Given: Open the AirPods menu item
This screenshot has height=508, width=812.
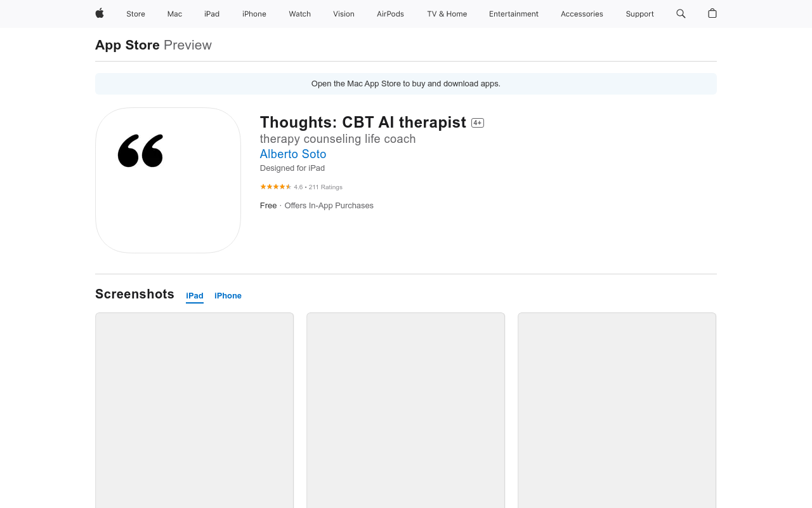Looking at the screenshot, I should 390,14.
